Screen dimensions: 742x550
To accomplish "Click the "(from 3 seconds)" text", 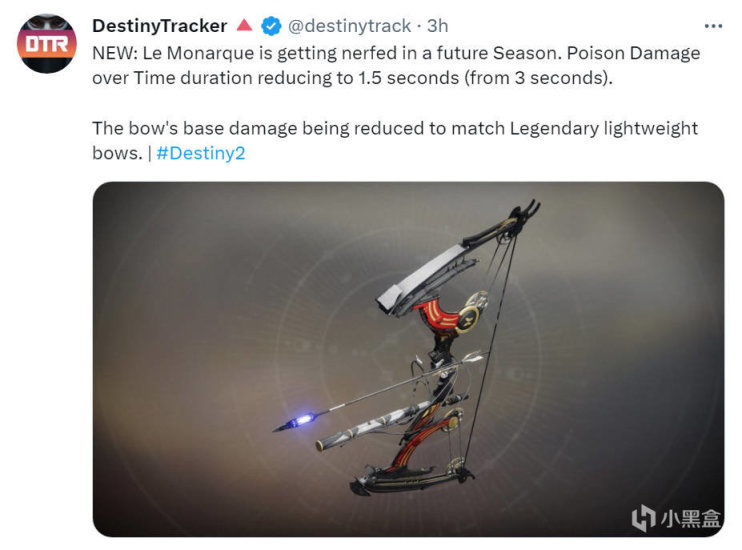I will 538,78.
